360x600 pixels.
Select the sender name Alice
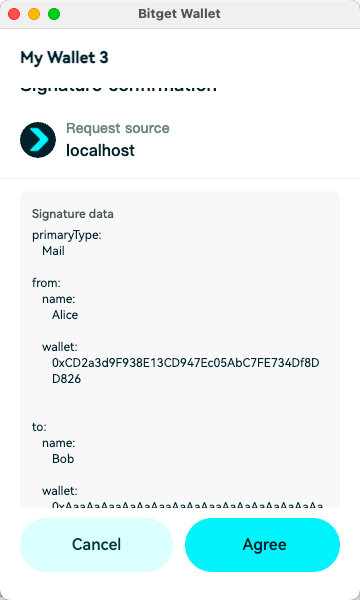pyautogui.click(x=65, y=315)
